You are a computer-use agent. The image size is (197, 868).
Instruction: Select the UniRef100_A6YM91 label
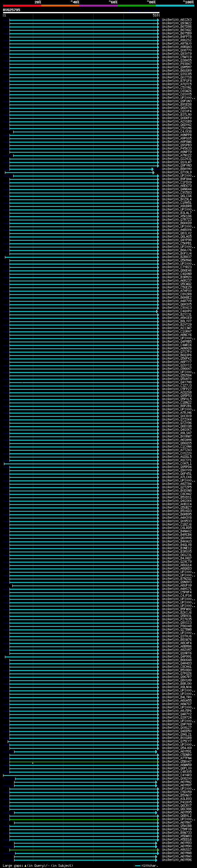coord(177,751)
